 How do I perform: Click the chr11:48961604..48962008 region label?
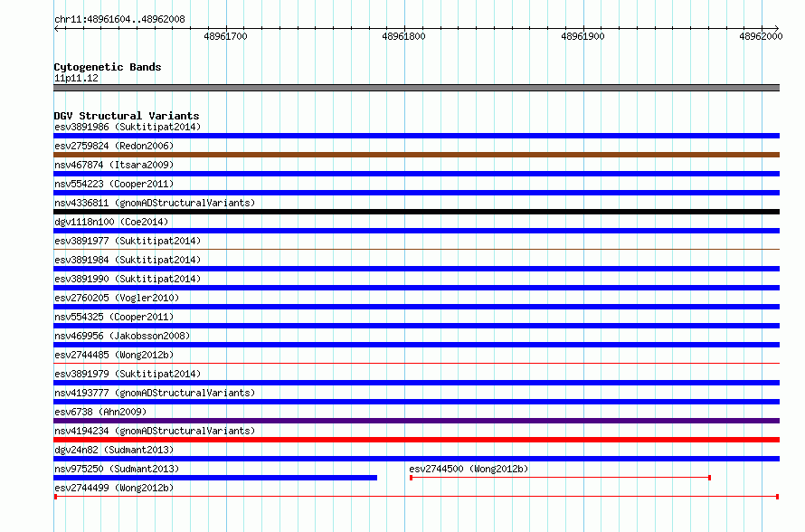tap(119, 20)
